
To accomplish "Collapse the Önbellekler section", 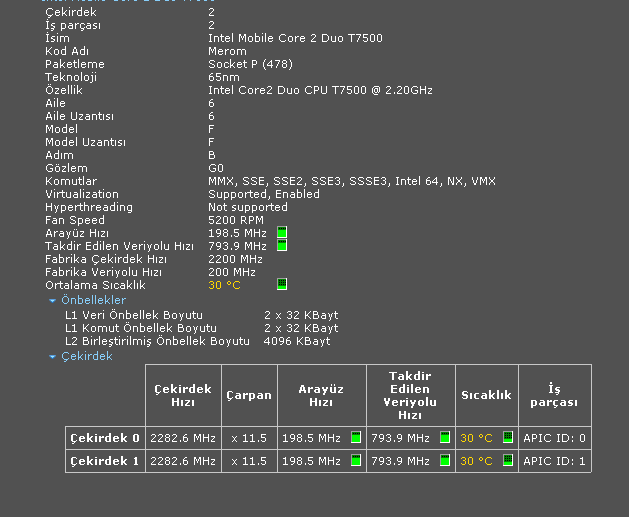I will [x=52, y=300].
